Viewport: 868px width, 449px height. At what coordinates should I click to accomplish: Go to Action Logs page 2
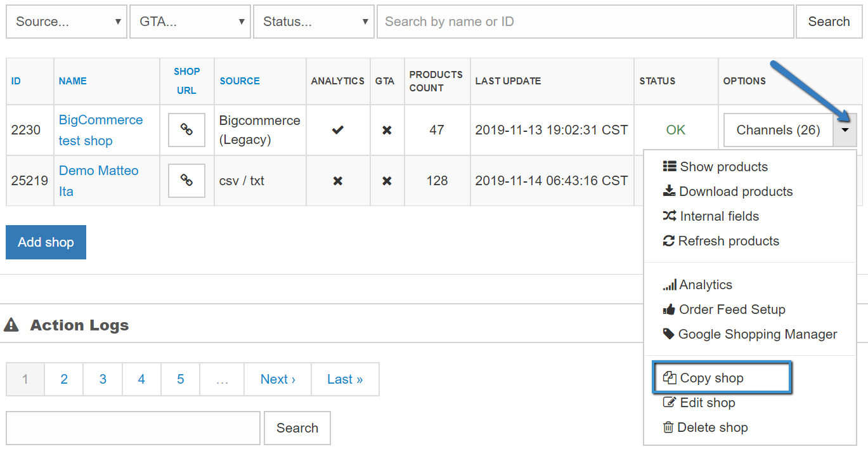[64, 379]
